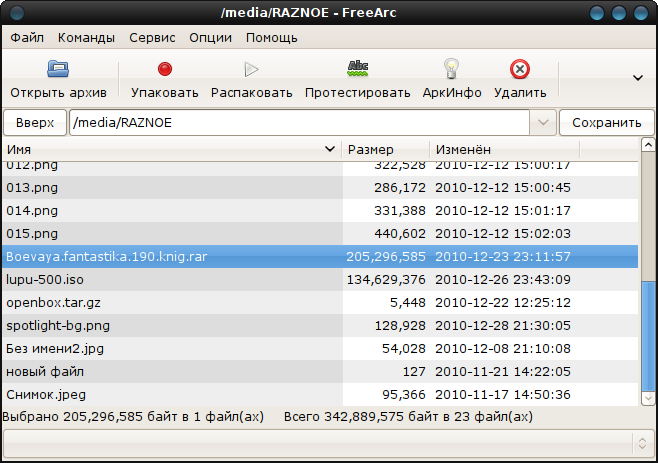This screenshot has width=658, height=463.
Task: Select file spotlight-bg.png
Action: tap(58, 326)
